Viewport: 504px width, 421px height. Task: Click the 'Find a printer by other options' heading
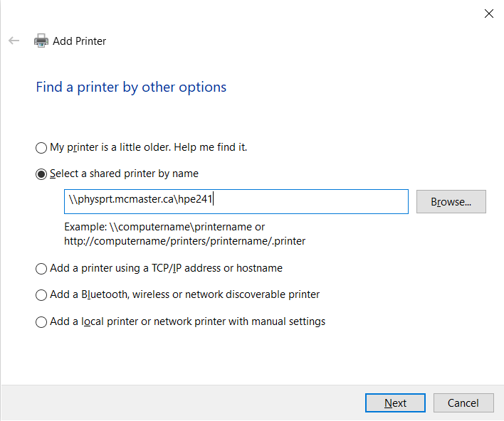[131, 87]
